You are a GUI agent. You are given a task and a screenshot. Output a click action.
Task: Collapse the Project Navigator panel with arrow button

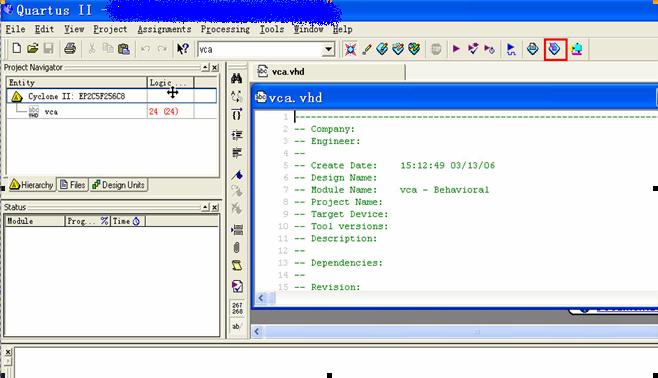[x=205, y=68]
